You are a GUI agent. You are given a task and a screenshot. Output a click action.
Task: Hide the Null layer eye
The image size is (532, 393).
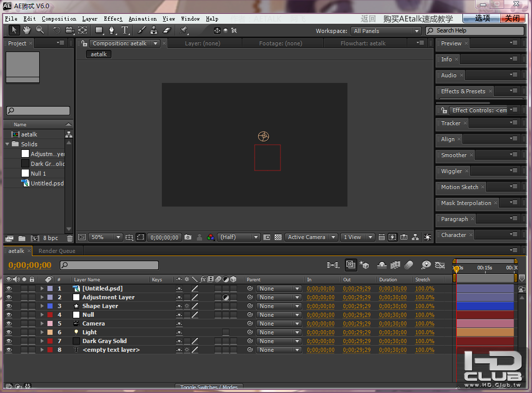pyautogui.click(x=9, y=315)
